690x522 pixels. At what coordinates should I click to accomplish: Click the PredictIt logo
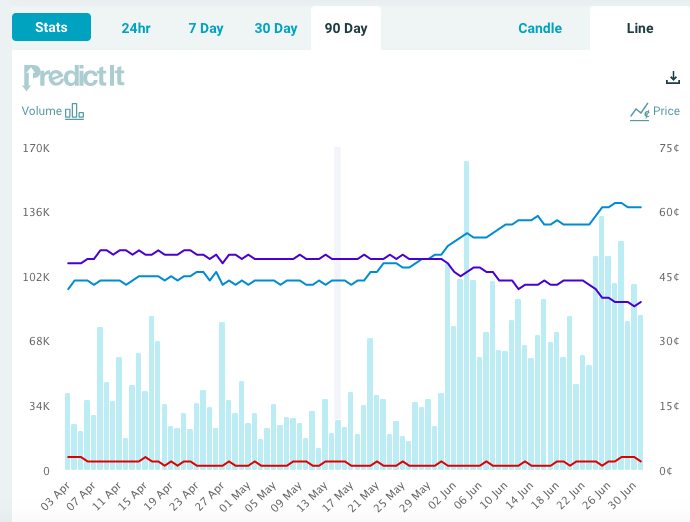(74, 77)
